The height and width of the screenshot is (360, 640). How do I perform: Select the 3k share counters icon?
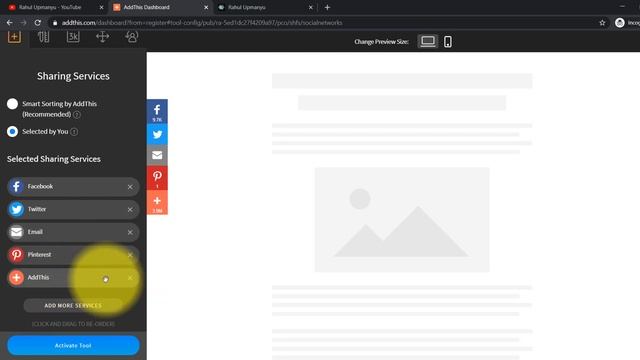click(73, 37)
